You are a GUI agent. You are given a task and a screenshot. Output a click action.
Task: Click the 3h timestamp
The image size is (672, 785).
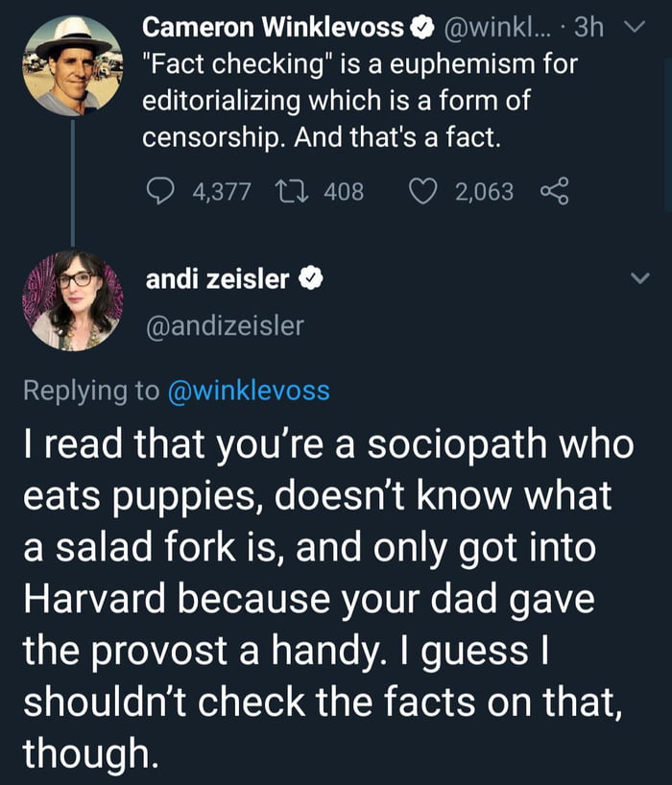[x=588, y=29]
